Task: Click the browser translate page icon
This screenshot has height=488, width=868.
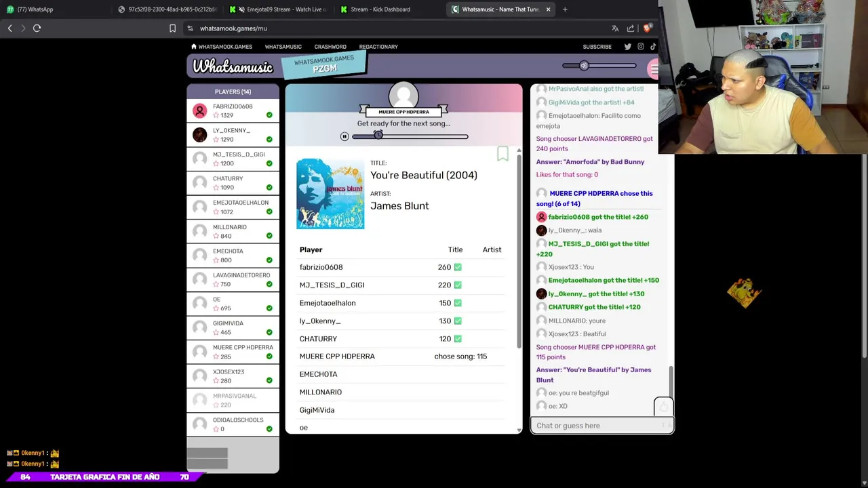Action: tap(615, 28)
